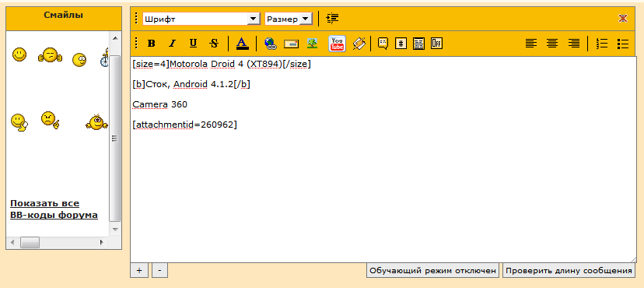Toggle underline formatting
The height and width of the screenshot is (288, 644).
click(193, 43)
